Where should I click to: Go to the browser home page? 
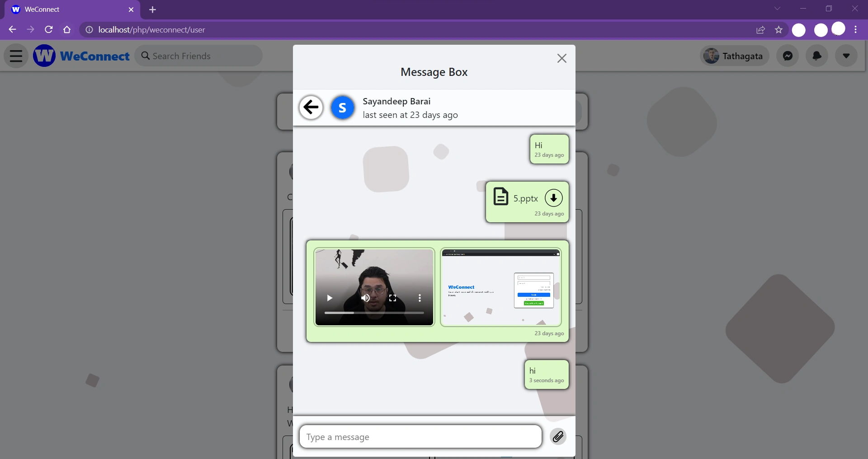tap(67, 29)
